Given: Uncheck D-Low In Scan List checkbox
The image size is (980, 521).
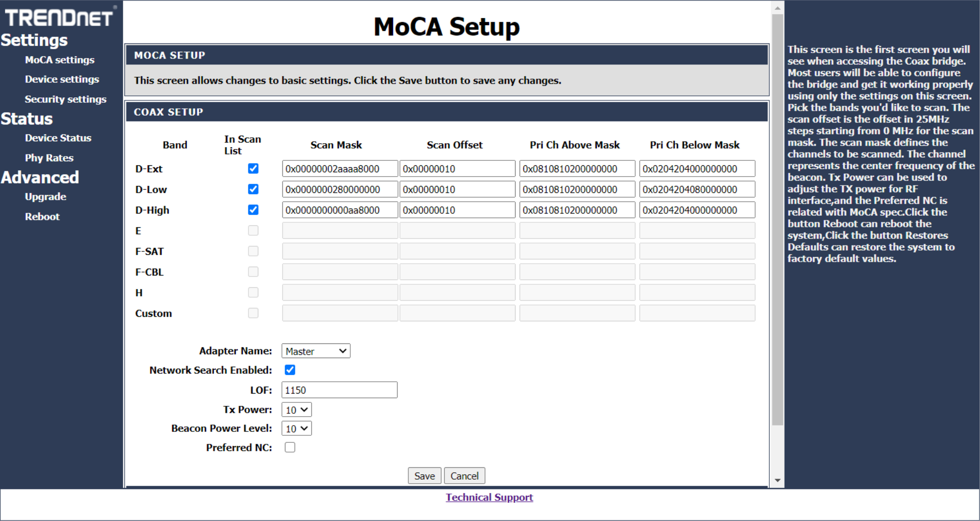Looking at the screenshot, I should pyautogui.click(x=253, y=189).
